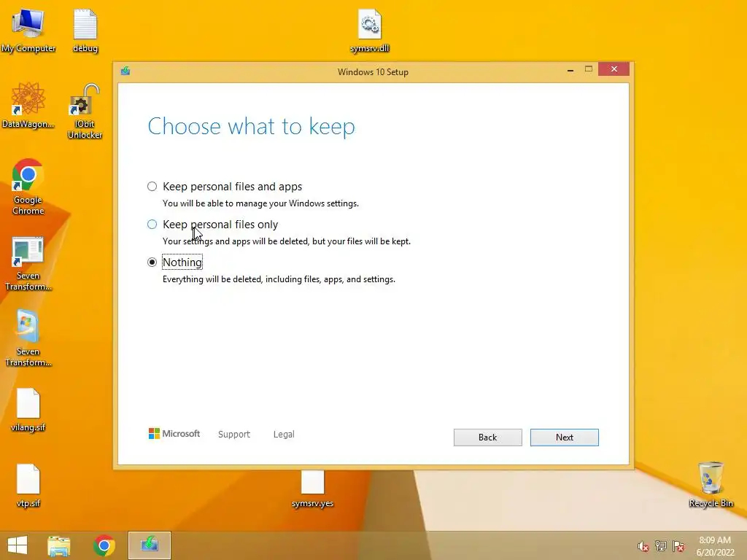Select the debug file on desktop
Viewport: 747px width, 560px height.
(85, 31)
